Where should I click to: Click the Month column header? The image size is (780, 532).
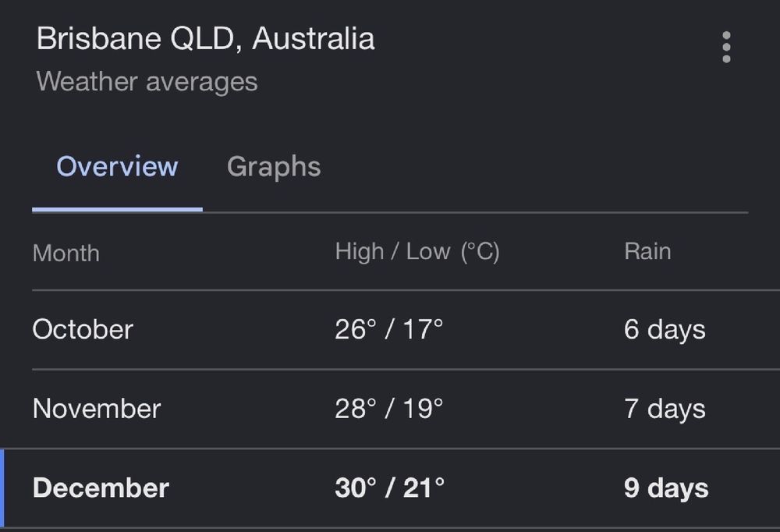pos(66,253)
